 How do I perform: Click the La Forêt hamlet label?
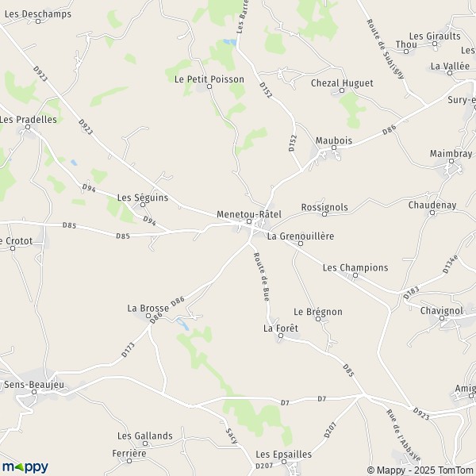tap(281, 328)
